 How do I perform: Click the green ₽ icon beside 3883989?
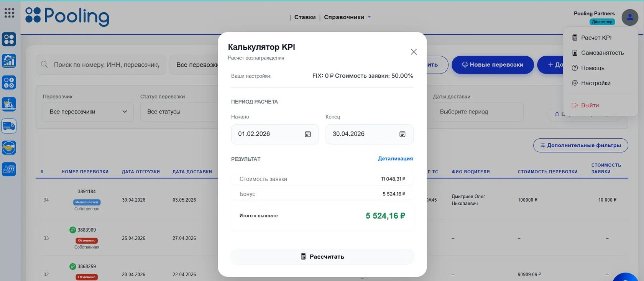click(73, 230)
